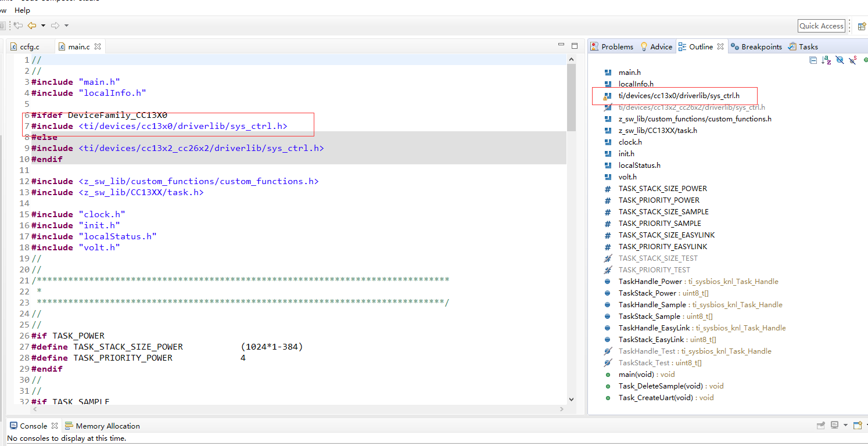Close the Console view

[x=55, y=426]
